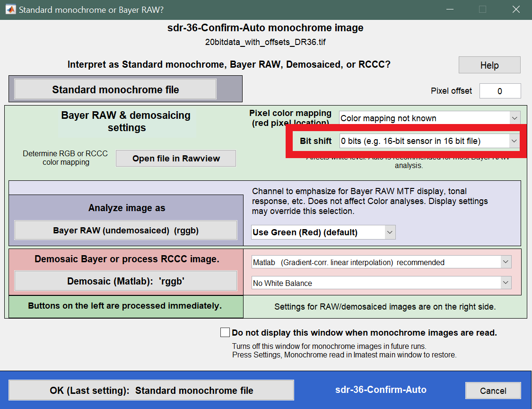Choose Bayer RAW (undemosaiced) (rggb) button
The height and width of the screenshot is (409, 532).
(125, 231)
